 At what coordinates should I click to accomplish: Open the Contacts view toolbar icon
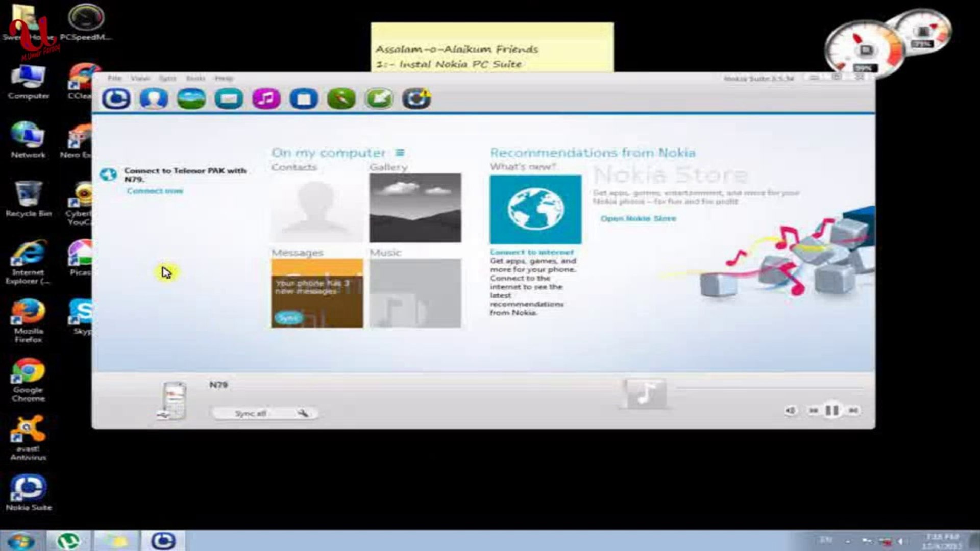(x=154, y=98)
